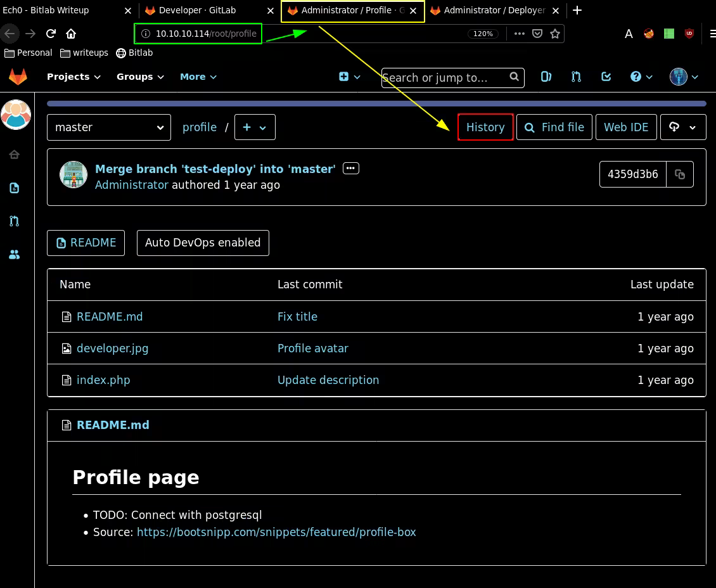
Task: Open the To-Do list checkmark icon
Action: pyautogui.click(x=606, y=77)
